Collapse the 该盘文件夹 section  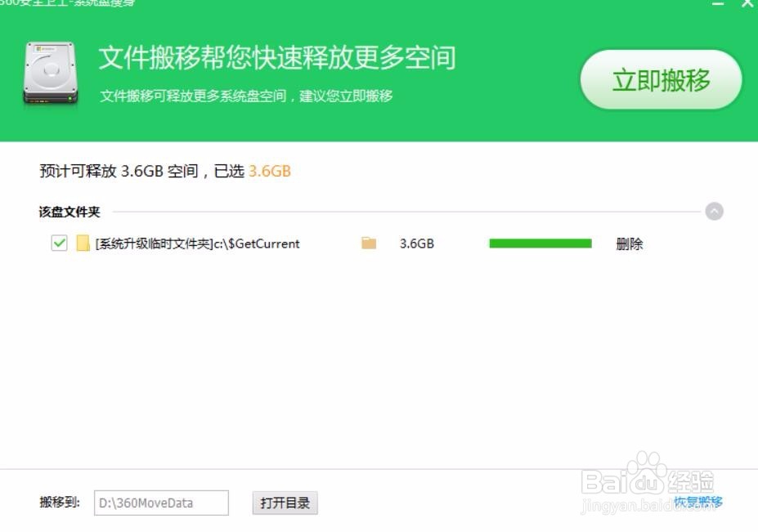714,211
